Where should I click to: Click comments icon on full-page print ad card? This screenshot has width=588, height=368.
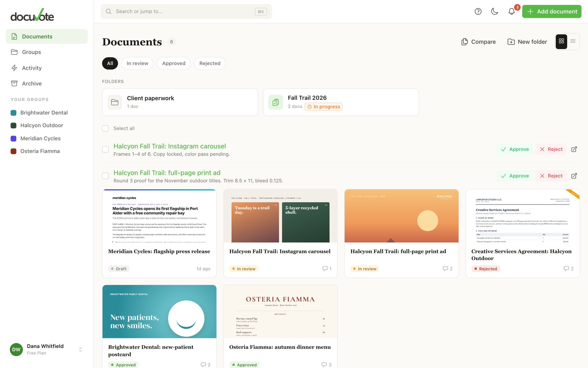[445, 269]
